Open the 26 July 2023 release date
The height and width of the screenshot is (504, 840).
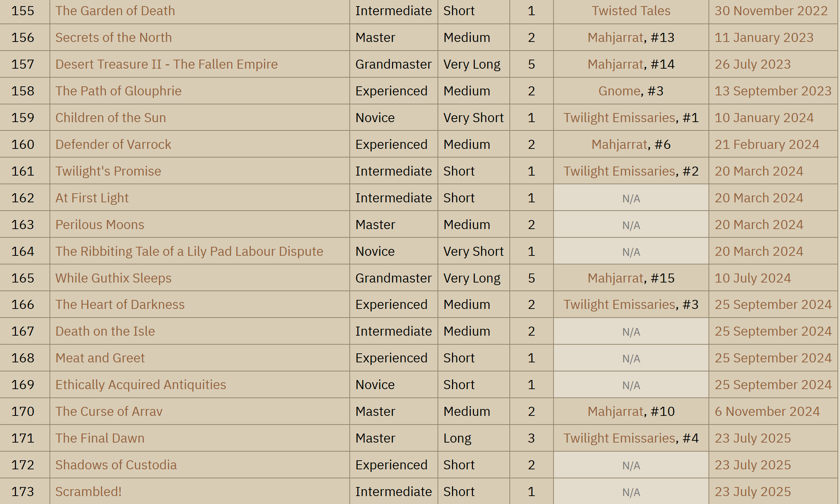click(753, 64)
